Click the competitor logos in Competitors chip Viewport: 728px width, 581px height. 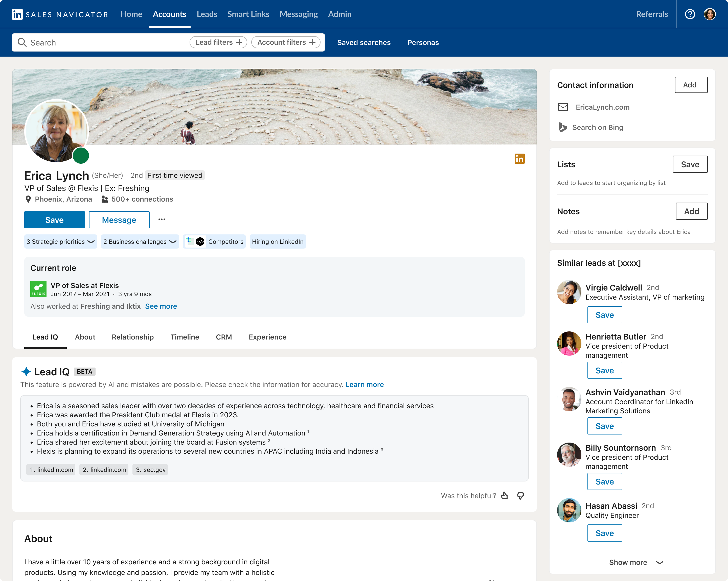point(195,241)
